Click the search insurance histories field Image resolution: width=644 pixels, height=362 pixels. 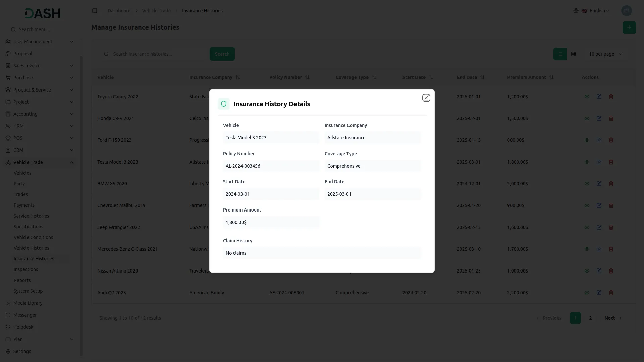pos(158,54)
